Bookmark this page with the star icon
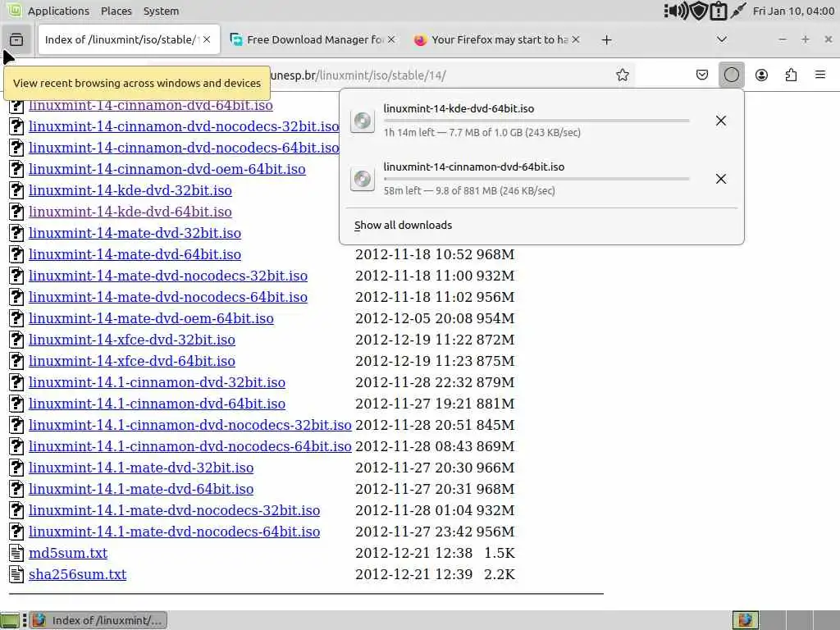Viewport: 840px width, 630px height. click(x=622, y=75)
